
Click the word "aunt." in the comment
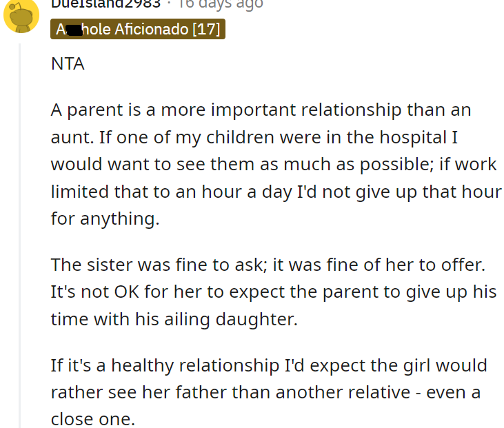[72, 136]
